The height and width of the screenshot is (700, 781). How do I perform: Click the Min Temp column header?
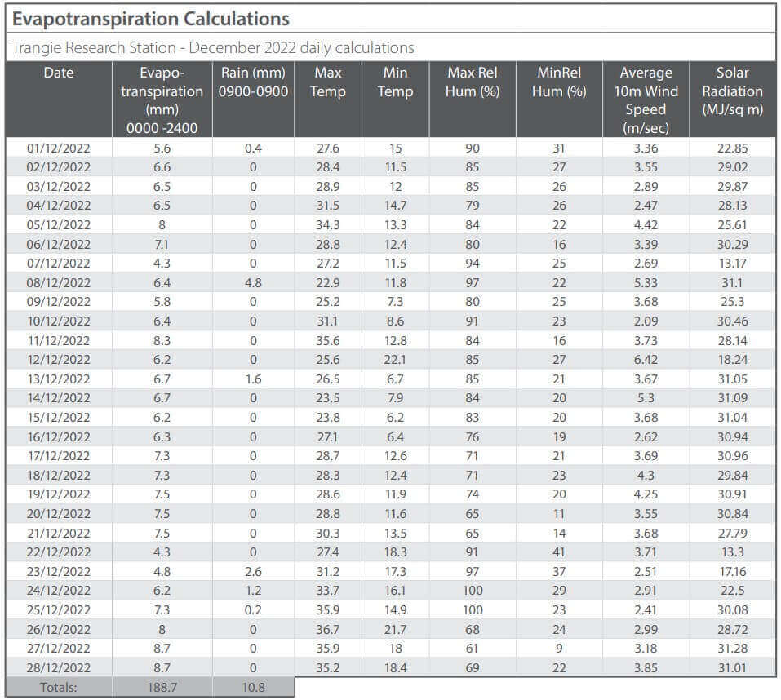coord(395,82)
